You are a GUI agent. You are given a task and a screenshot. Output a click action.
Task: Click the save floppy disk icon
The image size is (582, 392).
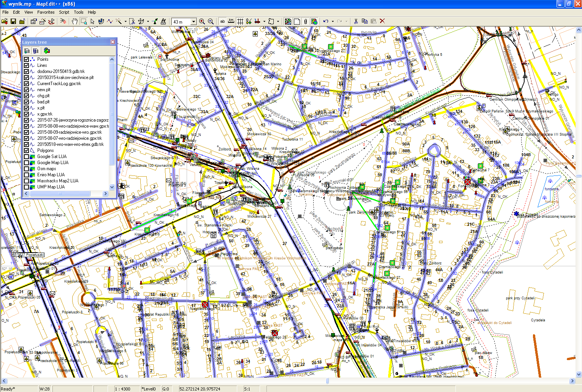click(x=13, y=21)
